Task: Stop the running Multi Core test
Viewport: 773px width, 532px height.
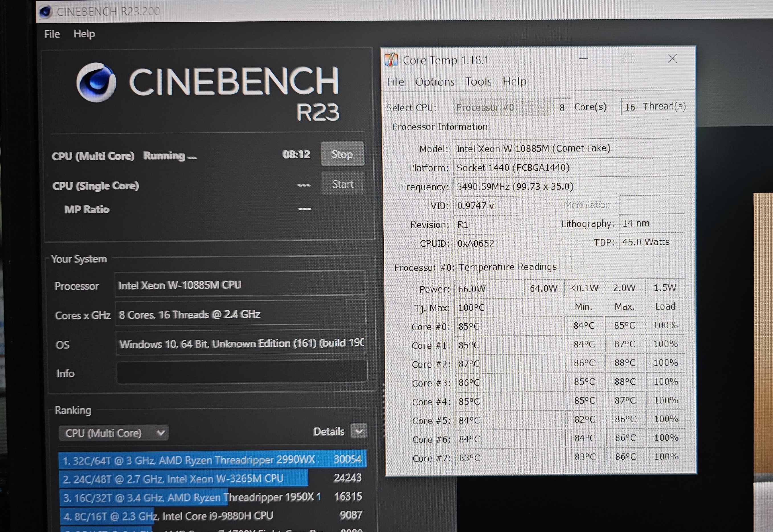Action: (342, 154)
